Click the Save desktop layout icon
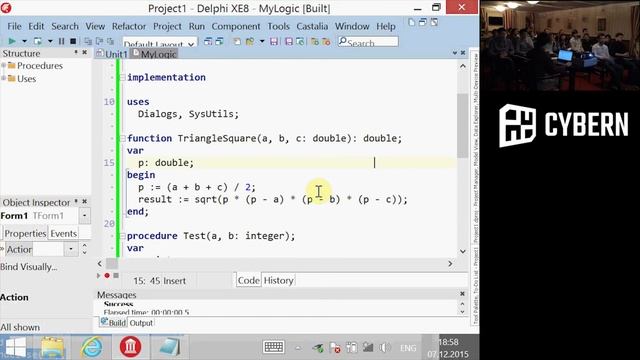 click(x=208, y=41)
